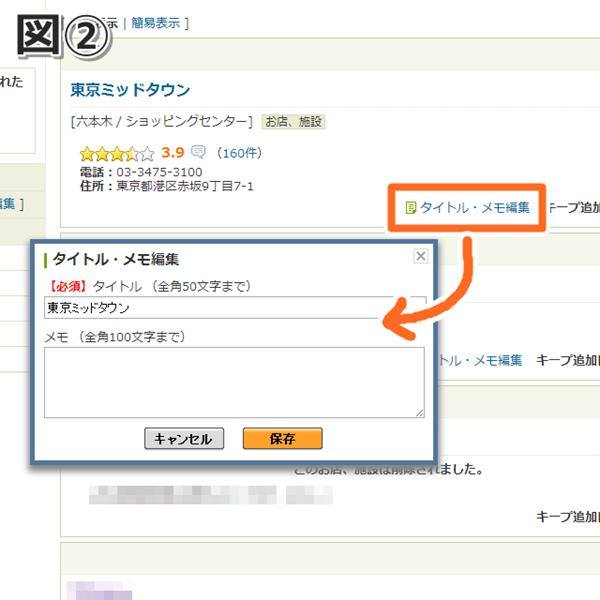Click the メモ text area resize grip
This screenshot has height=600, width=600.
tap(420, 413)
